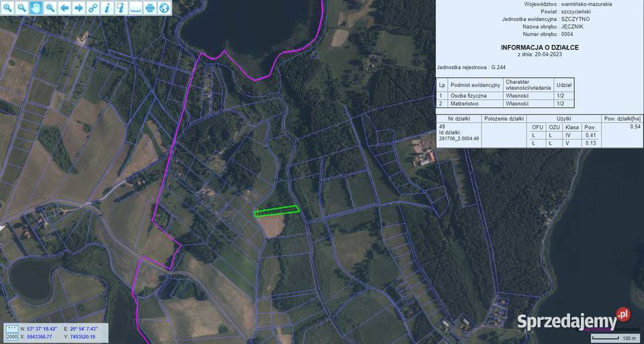Click the Jednostka ewidencyjna SZCZYTNO text

pos(546,19)
